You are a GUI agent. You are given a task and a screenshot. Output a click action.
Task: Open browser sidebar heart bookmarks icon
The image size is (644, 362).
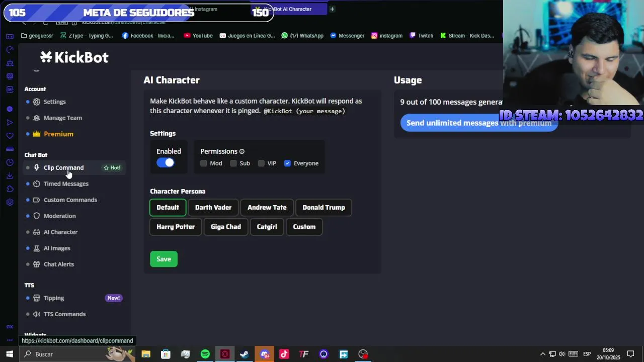tap(10, 136)
